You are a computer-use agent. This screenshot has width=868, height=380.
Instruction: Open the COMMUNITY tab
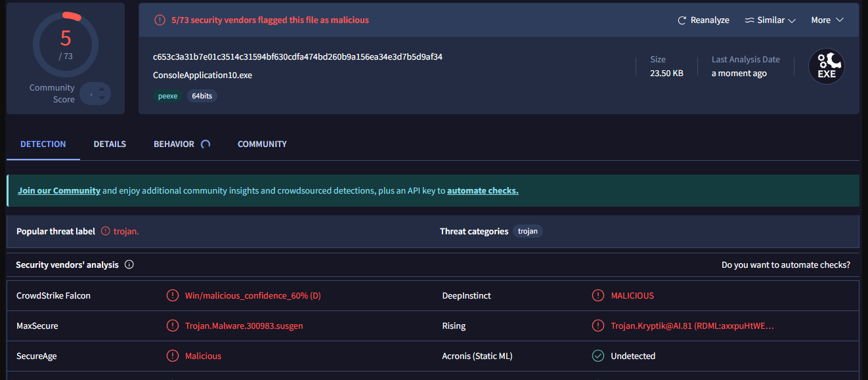click(262, 144)
